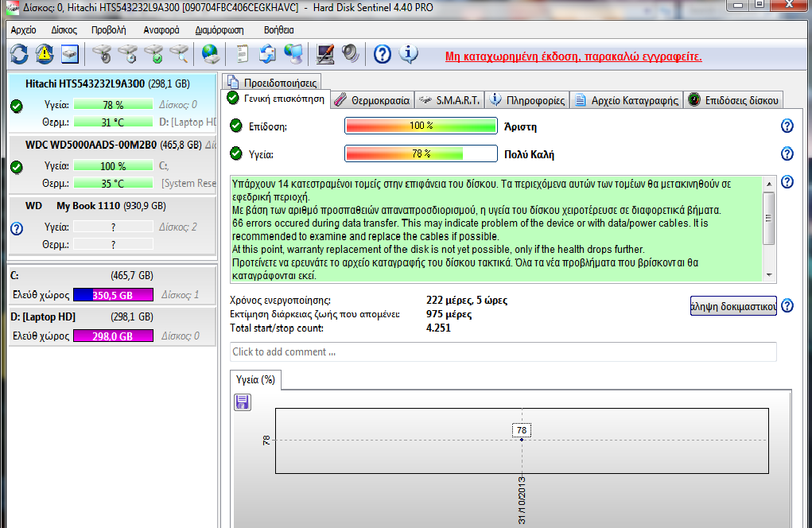Click the disk with stethoscope test icon
Viewport: 812px width, 528px height.
(102, 54)
